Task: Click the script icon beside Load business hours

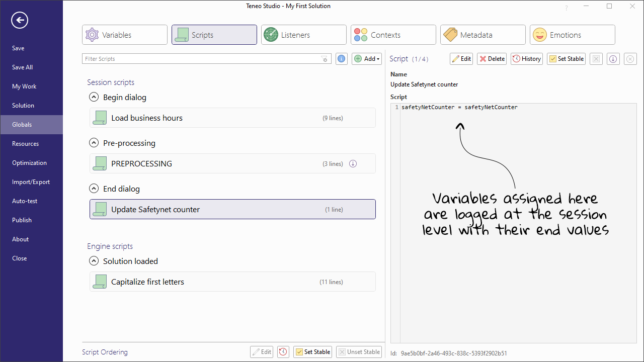Action: tap(99, 117)
